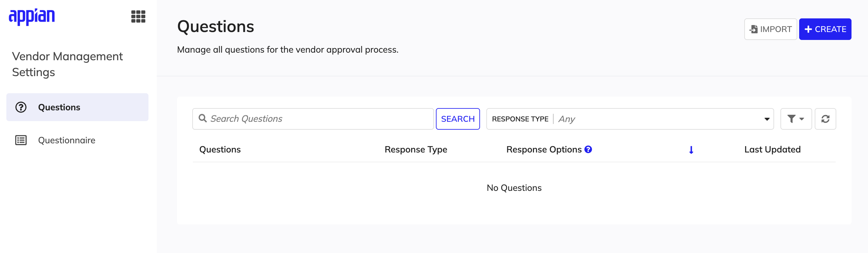
Task: Open the apps grid navigation menu
Action: (x=138, y=16)
